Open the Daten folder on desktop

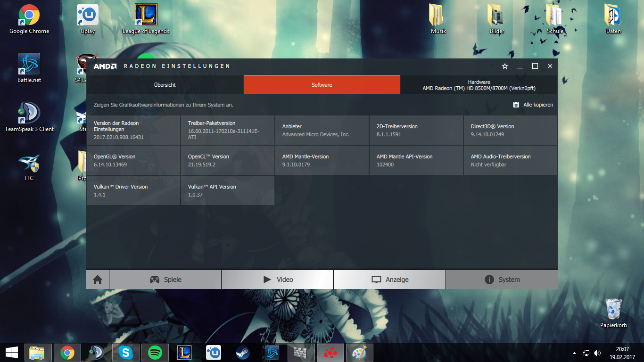pos(614,19)
